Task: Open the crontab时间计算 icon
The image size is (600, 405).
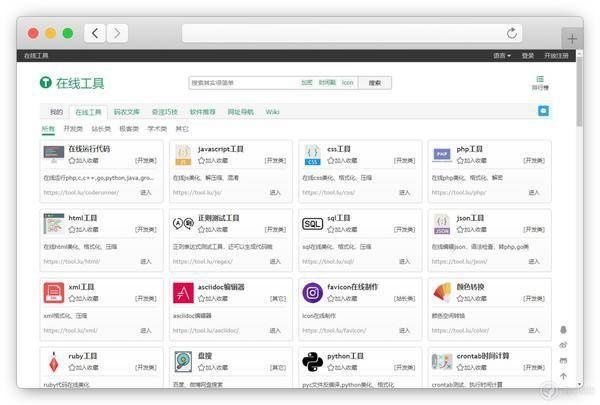Action: 442,362
